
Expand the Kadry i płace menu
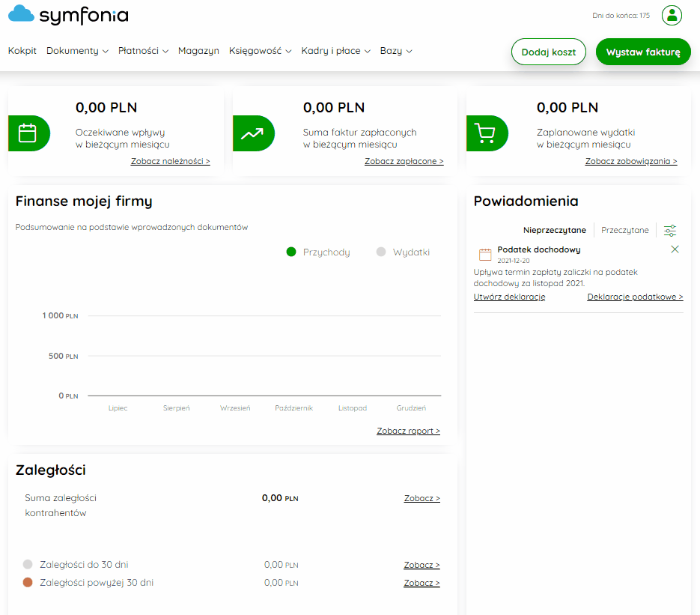335,51
